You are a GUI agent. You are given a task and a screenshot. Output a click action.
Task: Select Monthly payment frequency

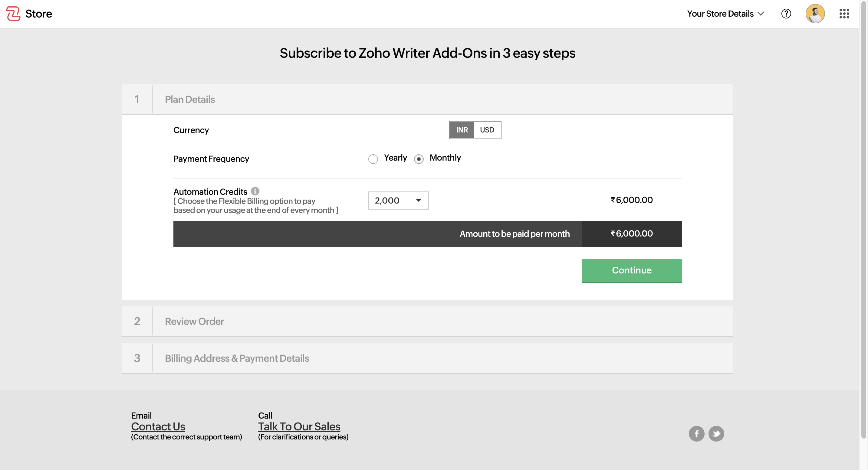click(x=419, y=159)
